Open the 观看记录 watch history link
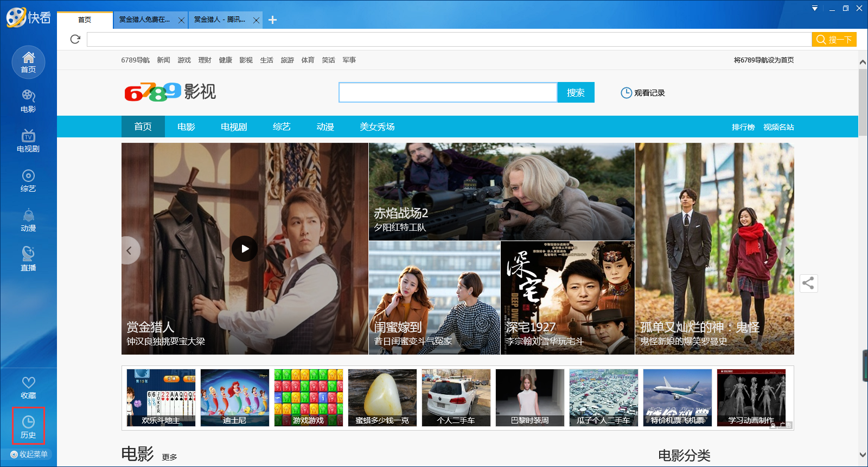 [643, 93]
